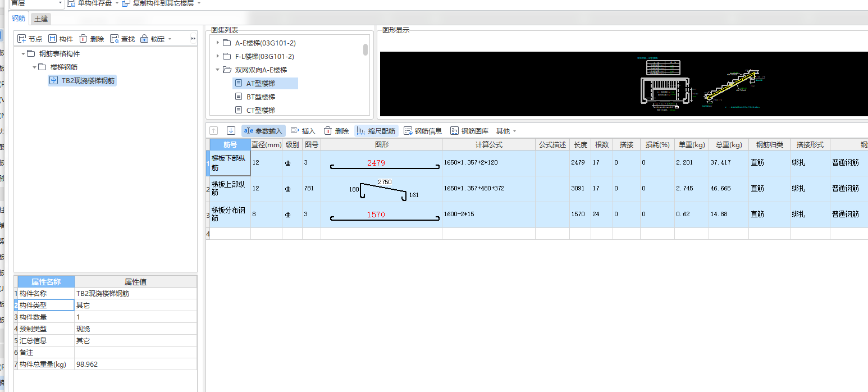Click 插入 (insert) toolbar button
The height and width of the screenshot is (392, 868).
(x=303, y=131)
